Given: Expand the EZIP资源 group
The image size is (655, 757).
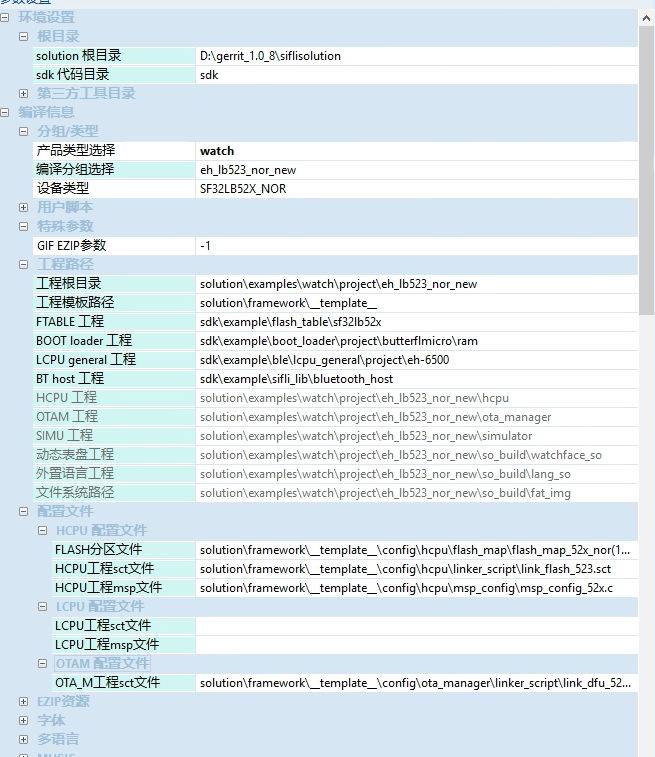Looking at the screenshot, I should click(x=23, y=701).
